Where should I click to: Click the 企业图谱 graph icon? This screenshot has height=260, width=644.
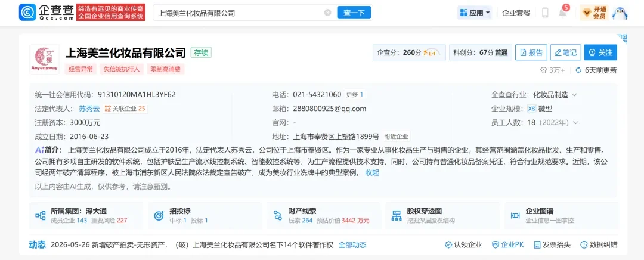click(515, 216)
